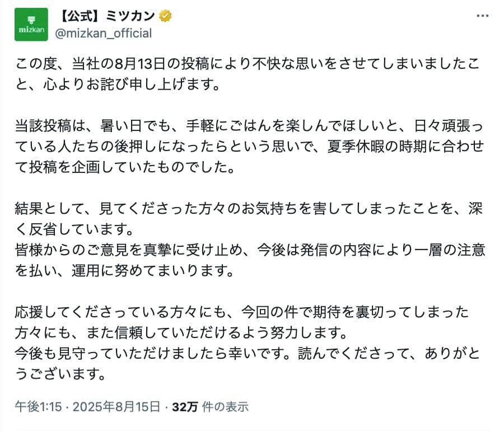The height and width of the screenshot is (432, 504).
Task: Click the line starting with 皆様からのご意見
Action: pyautogui.click(x=246, y=250)
